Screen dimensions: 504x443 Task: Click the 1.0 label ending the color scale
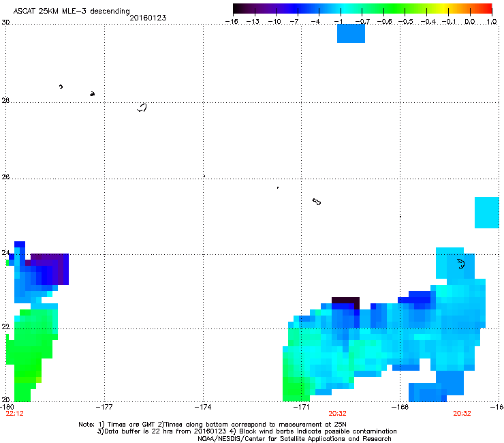coord(492,22)
